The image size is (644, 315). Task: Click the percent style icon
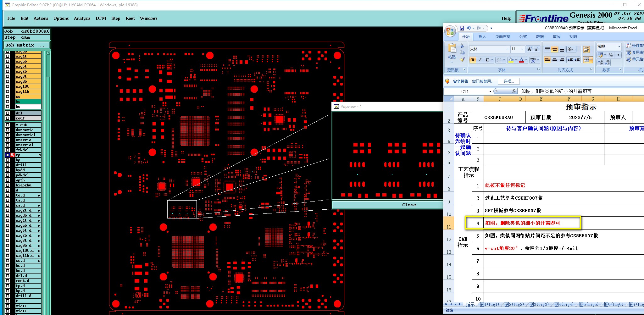click(x=611, y=55)
